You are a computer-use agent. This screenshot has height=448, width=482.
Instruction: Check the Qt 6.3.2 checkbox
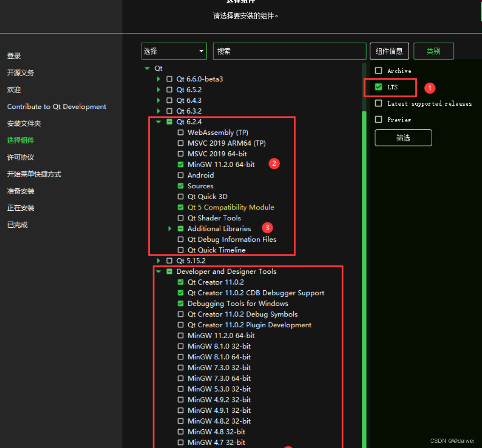[169, 111]
